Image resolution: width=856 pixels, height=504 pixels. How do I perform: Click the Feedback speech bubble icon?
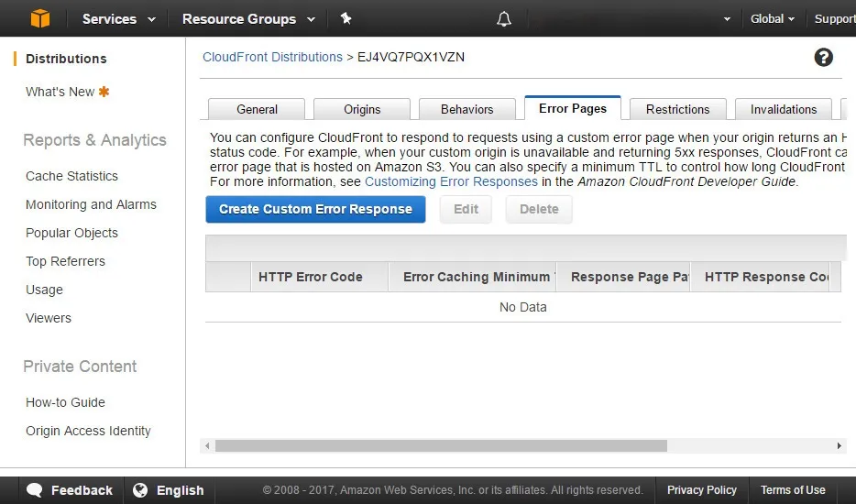tap(35, 490)
